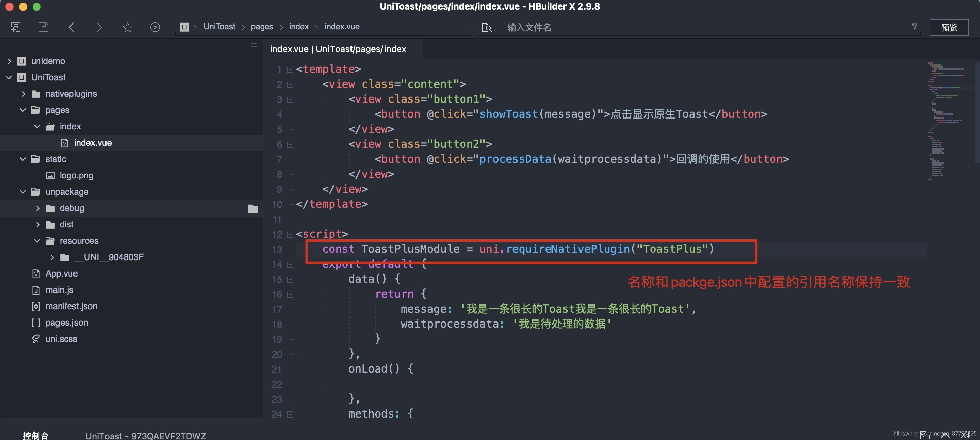
Task: Click the project icon in breadcrumb bar
Action: (184, 27)
